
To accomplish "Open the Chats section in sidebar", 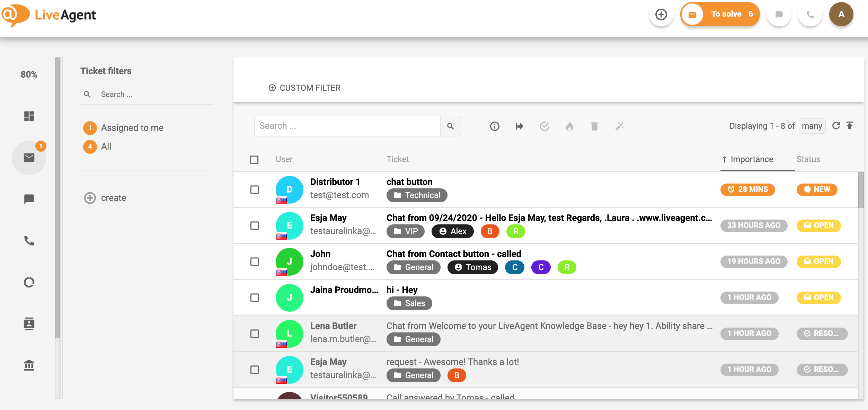I will coord(29,199).
